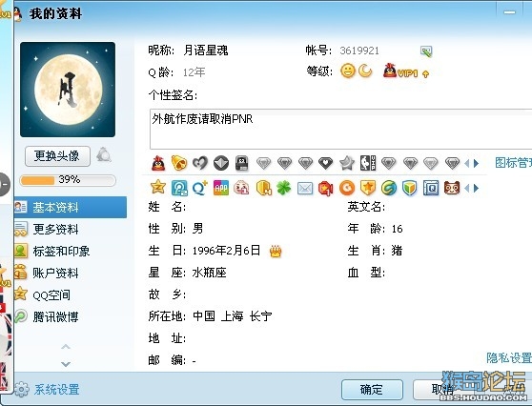Viewport: 532px width, 406px height.
Task: Click the edit image icon beside account number
Action: coord(426,51)
